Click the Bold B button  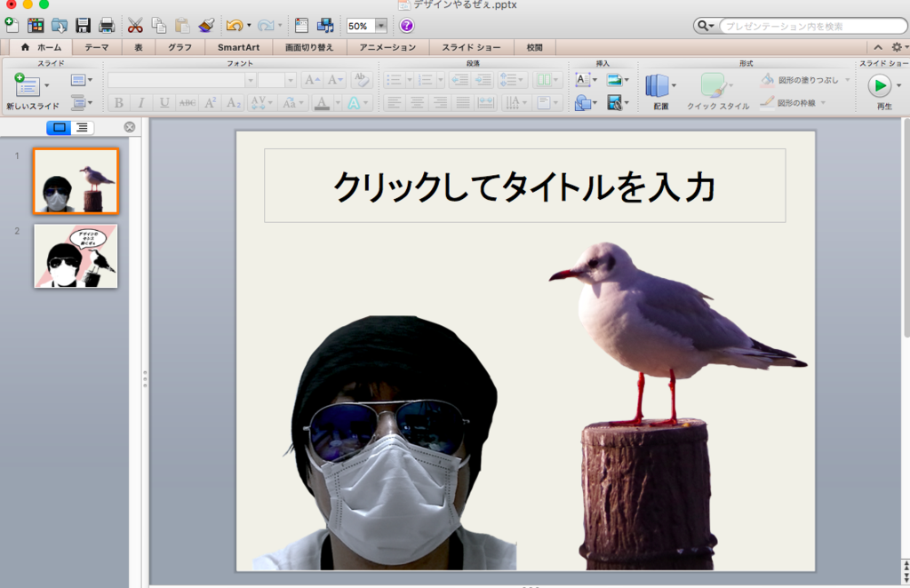coord(118,103)
